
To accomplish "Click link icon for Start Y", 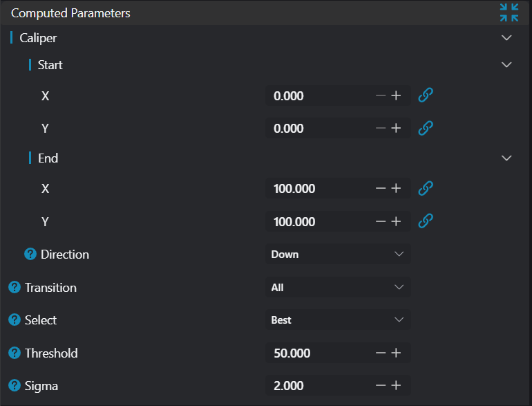I will point(426,128).
